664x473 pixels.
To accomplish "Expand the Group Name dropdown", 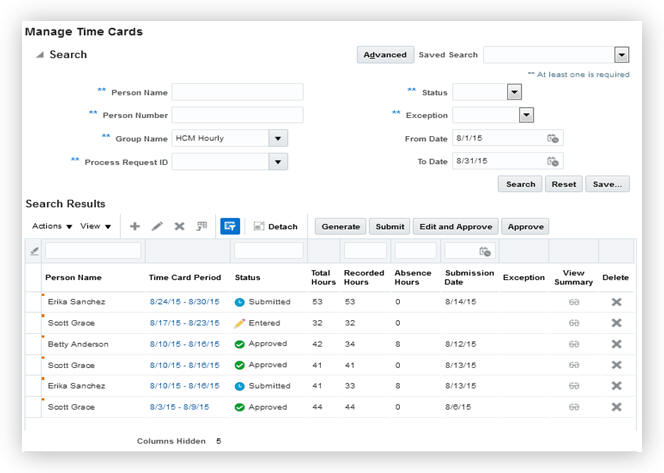I will tap(278, 138).
